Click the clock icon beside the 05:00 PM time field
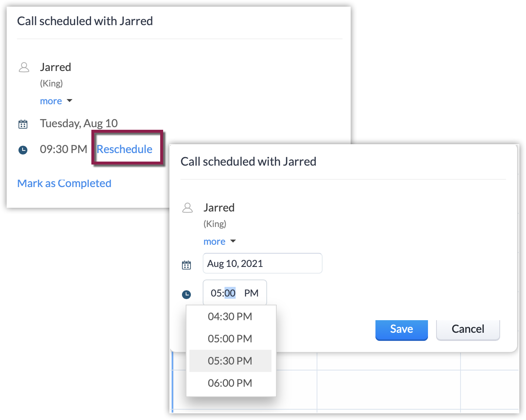This screenshot has height=420, width=526. (x=186, y=294)
